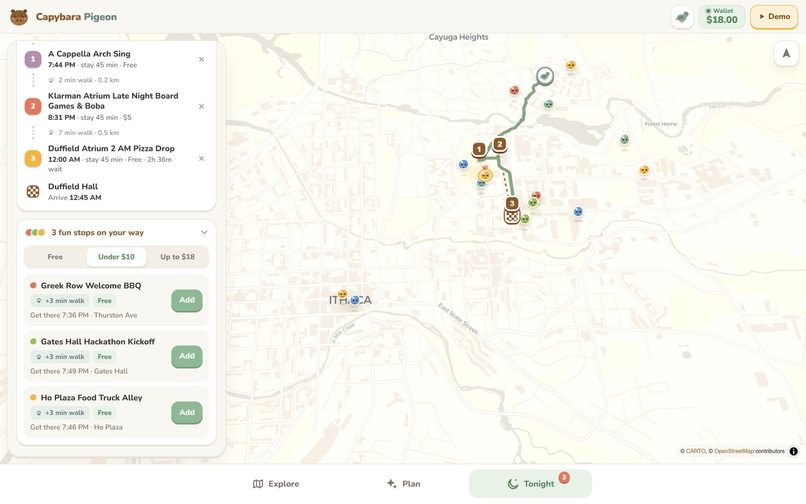The height and width of the screenshot is (504, 806).
Task: Open the Explore tab
Action: coord(276,484)
